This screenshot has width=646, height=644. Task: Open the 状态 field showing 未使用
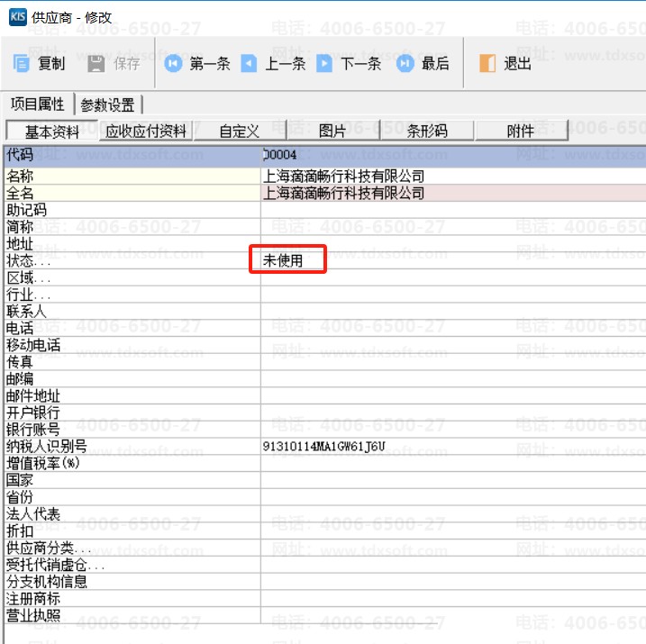288,261
